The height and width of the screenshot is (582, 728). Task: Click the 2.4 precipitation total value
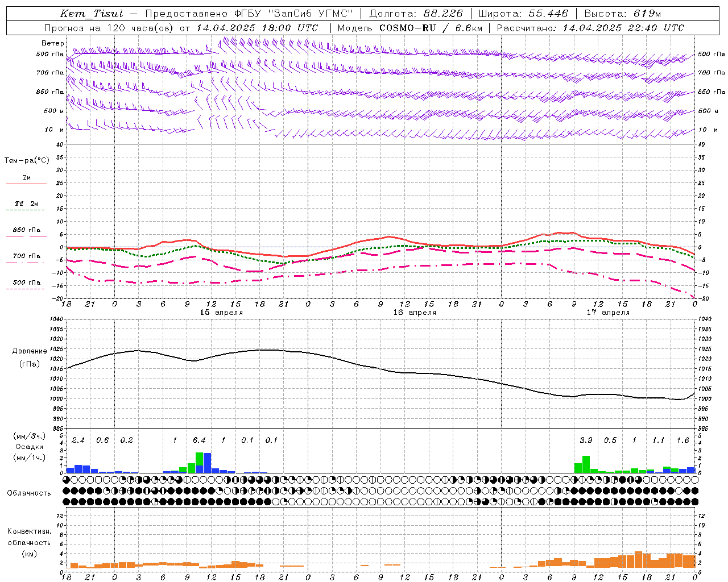pos(78,440)
